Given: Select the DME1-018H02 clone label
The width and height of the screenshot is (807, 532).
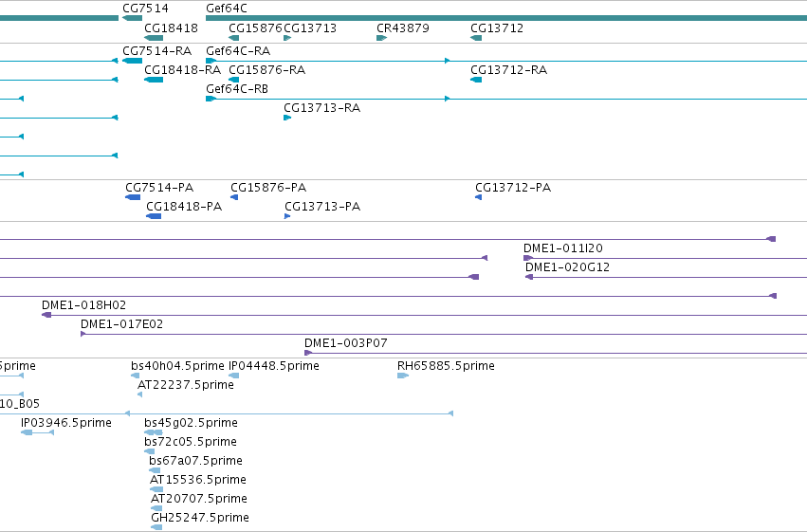Looking at the screenshot, I should coord(83,305).
